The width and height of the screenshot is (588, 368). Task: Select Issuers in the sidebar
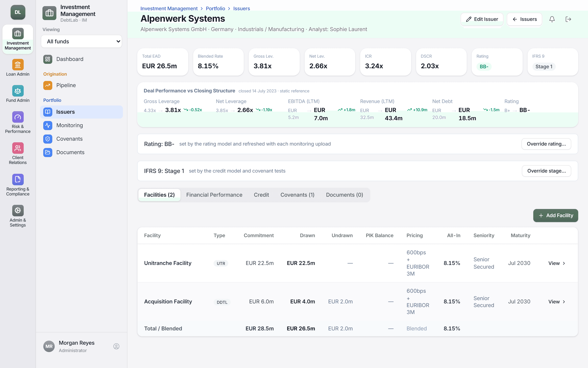[81, 112]
